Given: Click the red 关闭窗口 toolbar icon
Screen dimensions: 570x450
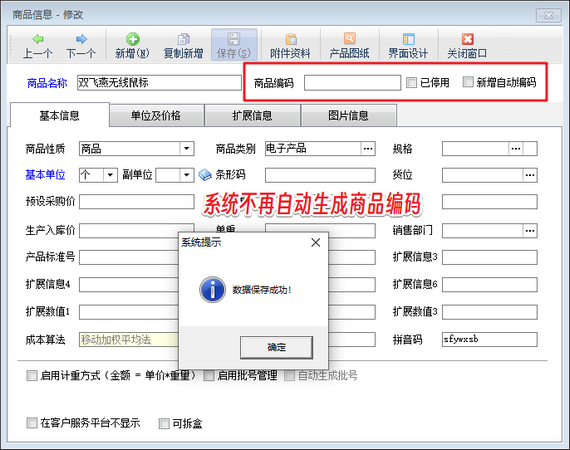Looking at the screenshot, I should (x=467, y=39).
